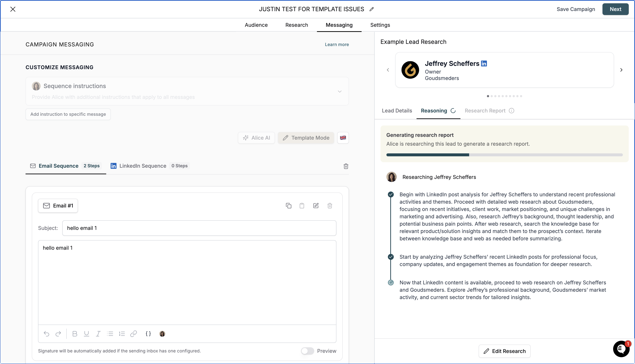Insert a bulleted list in the email
This screenshot has width=635, height=364.
coord(110,334)
